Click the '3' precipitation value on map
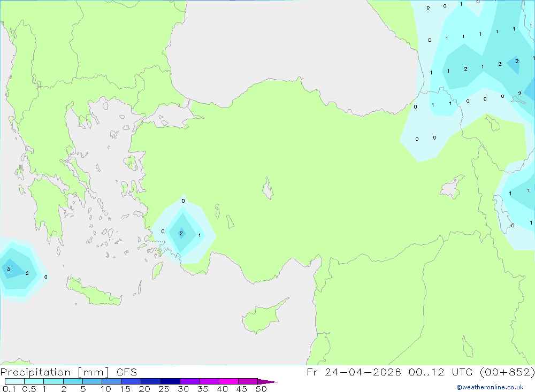This screenshot has height=392, width=535. coord(9,269)
